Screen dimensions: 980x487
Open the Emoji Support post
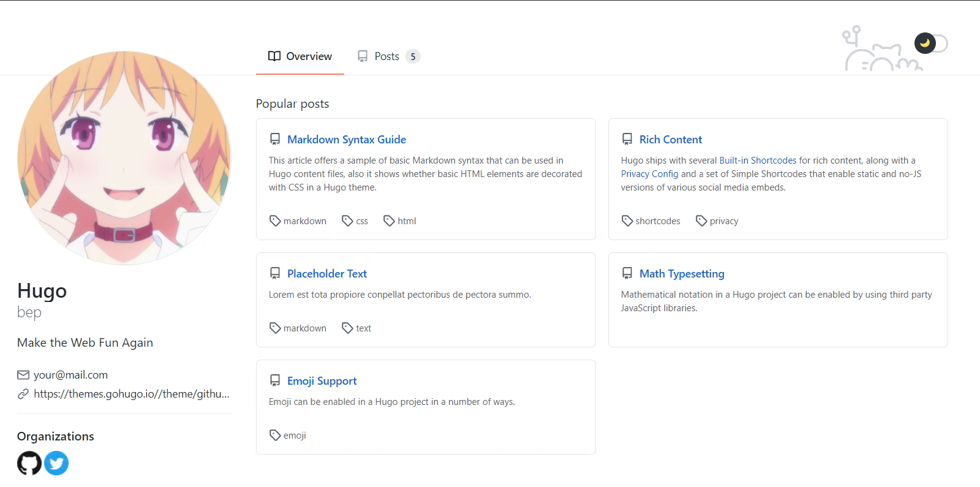[322, 381]
